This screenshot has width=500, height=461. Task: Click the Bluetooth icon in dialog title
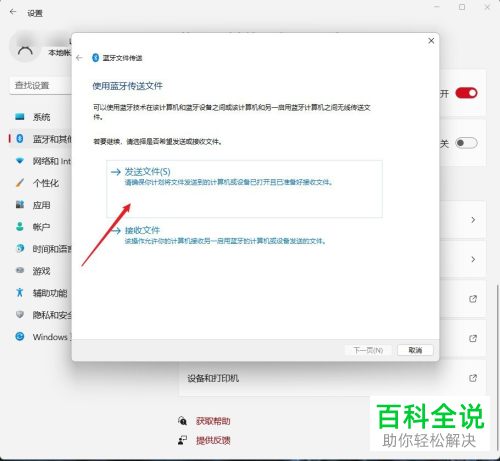pyautogui.click(x=95, y=58)
